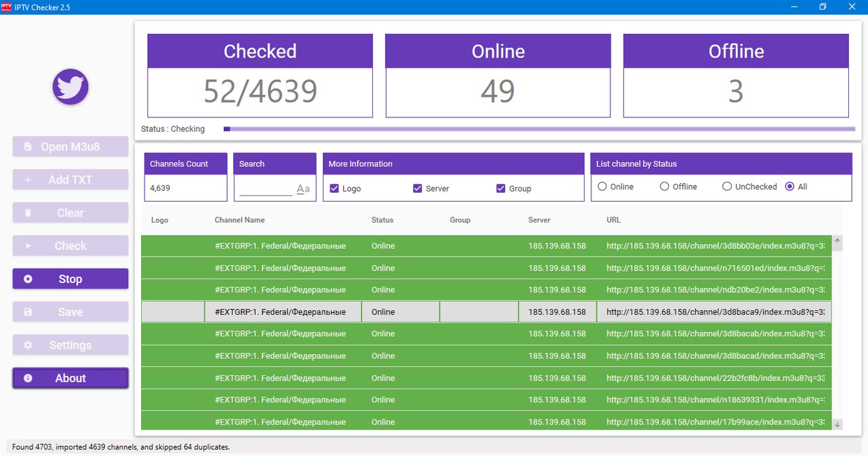Click the Checked card header

point(260,52)
